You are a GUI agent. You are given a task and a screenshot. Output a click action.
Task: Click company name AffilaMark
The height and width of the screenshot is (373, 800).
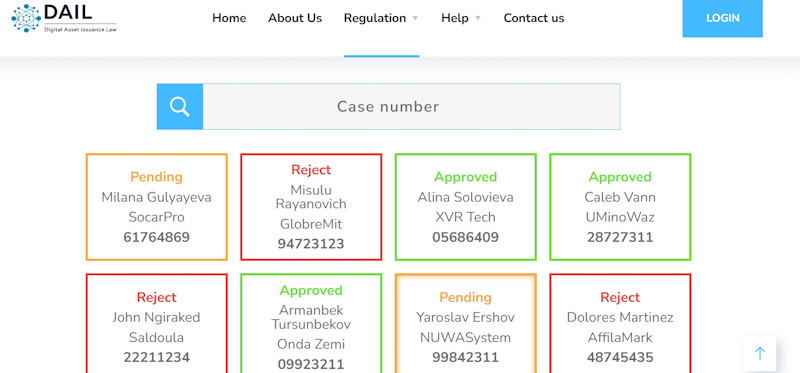pyautogui.click(x=620, y=338)
